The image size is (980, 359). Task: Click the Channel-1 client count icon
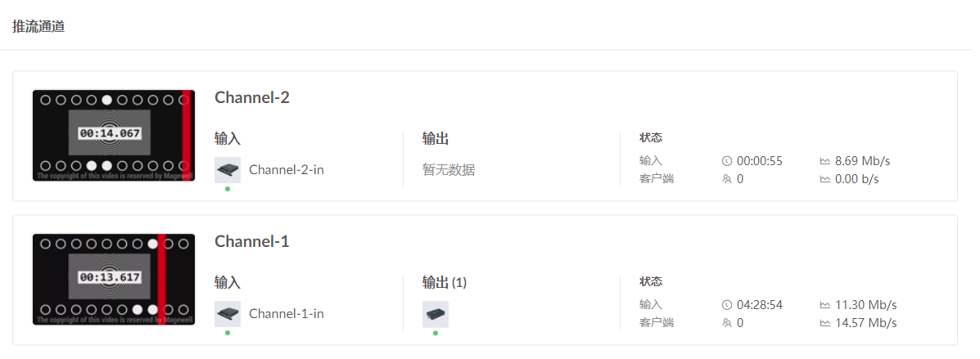click(726, 323)
